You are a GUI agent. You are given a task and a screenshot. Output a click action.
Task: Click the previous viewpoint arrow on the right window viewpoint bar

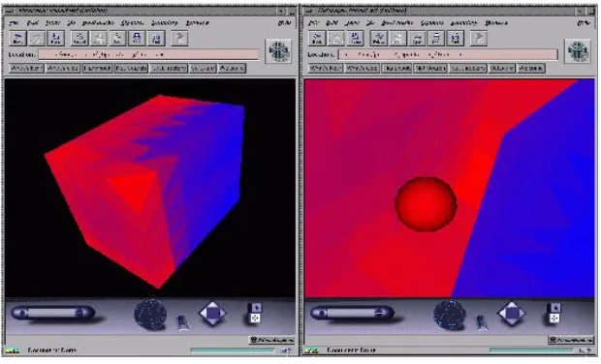(x=323, y=313)
